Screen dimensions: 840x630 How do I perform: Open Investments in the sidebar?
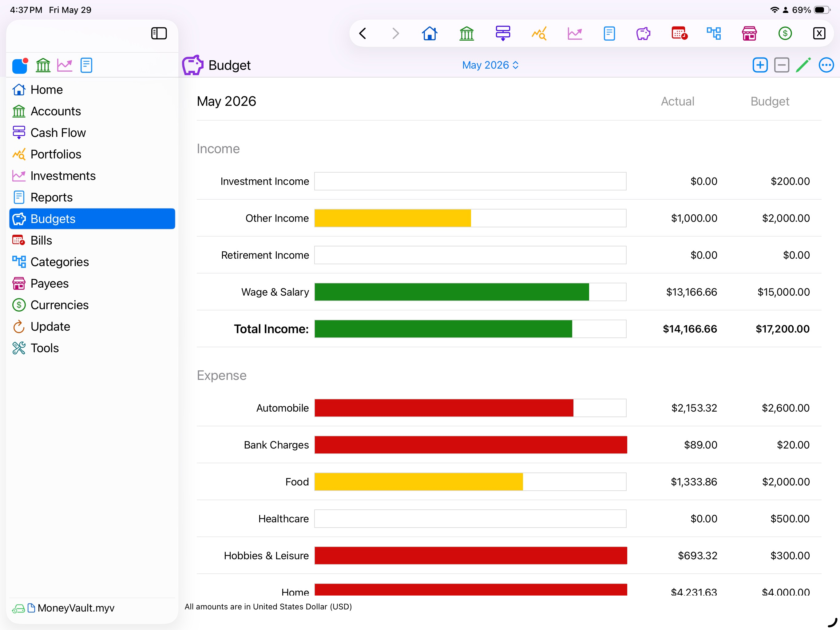92,176
